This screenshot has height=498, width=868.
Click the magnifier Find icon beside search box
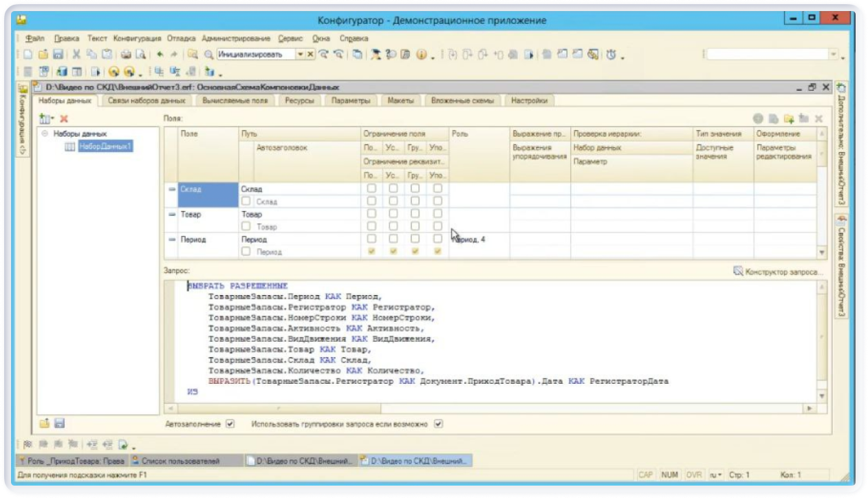tap(208, 54)
